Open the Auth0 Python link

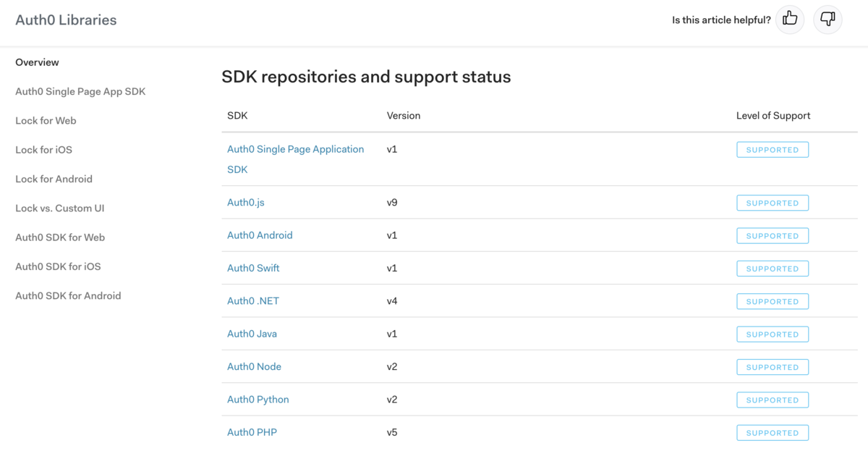(x=258, y=400)
